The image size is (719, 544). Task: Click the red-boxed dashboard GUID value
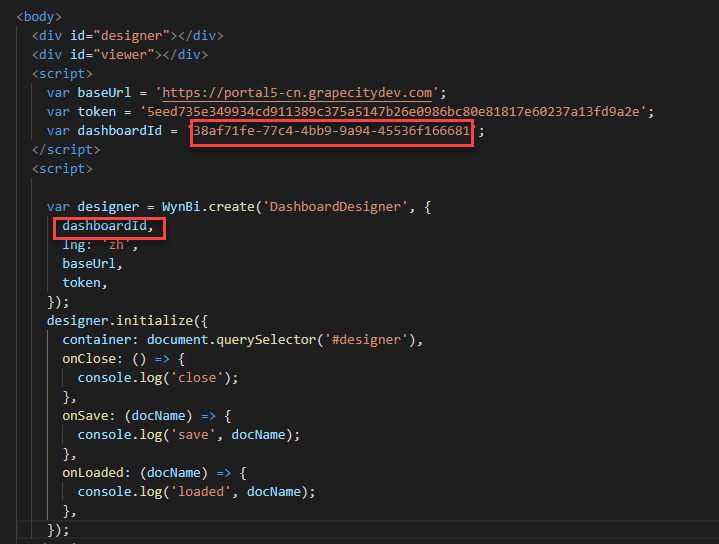(331, 131)
